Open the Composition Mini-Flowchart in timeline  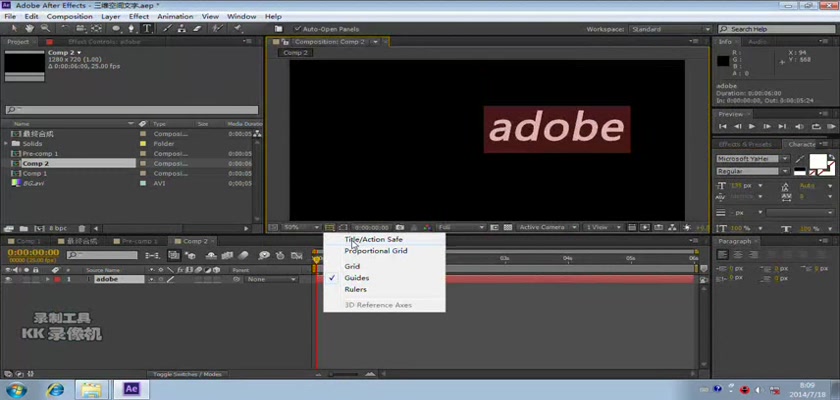tap(152, 255)
